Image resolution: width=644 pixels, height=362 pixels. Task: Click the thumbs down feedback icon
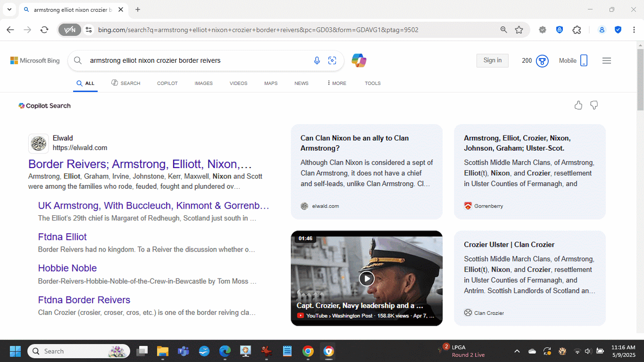tap(594, 105)
